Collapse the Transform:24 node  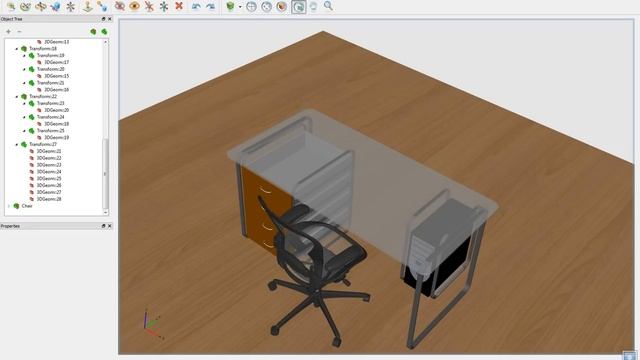click(24, 117)
